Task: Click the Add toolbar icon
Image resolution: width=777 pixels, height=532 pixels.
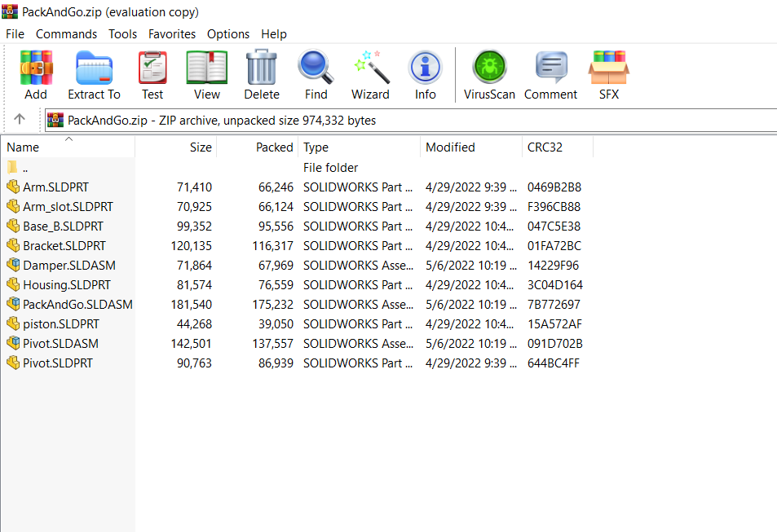Action: [36, 68]
